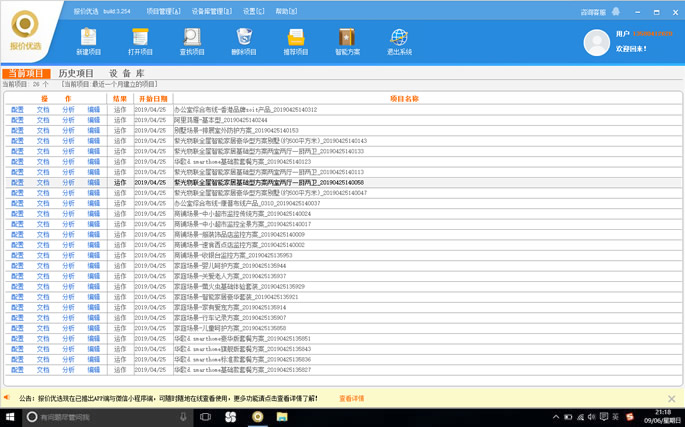Image resolution: width=685 pixels, height=427 pixels.
Task: Click the 打开项目 (Open Project) toolbar icon
Action: [140, 41]
